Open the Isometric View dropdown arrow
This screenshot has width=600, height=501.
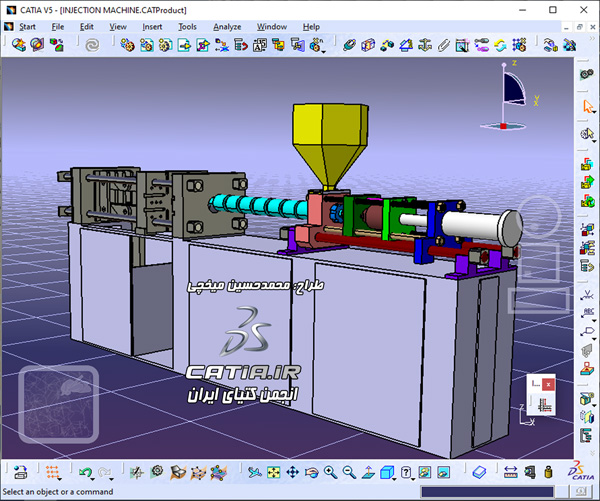[x=394, y=479]
